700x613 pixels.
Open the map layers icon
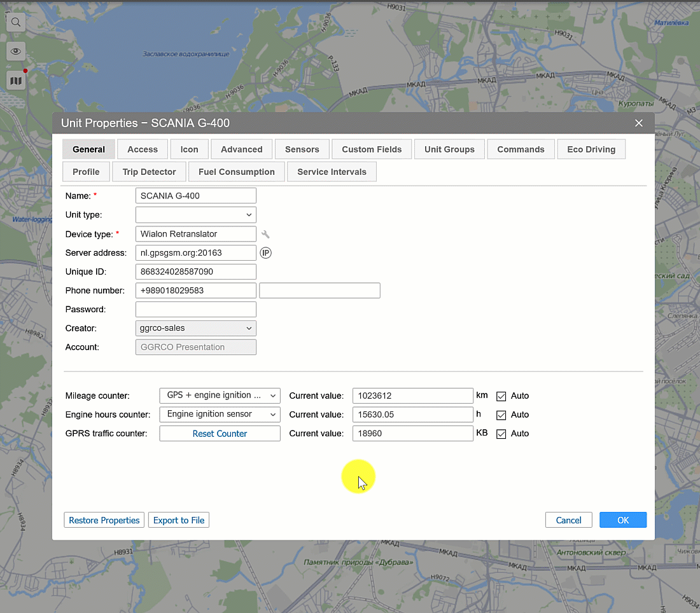pyautogui.click(x=16, y=81)
